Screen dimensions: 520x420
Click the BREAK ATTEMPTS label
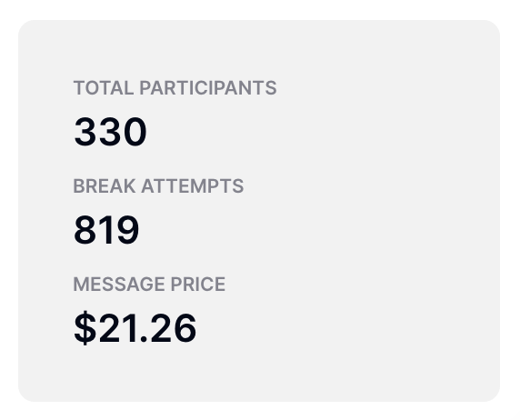(158, 185)
